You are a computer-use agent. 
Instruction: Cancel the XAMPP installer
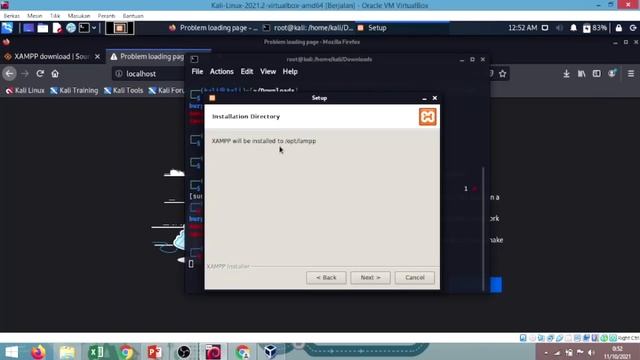(415, 278)
